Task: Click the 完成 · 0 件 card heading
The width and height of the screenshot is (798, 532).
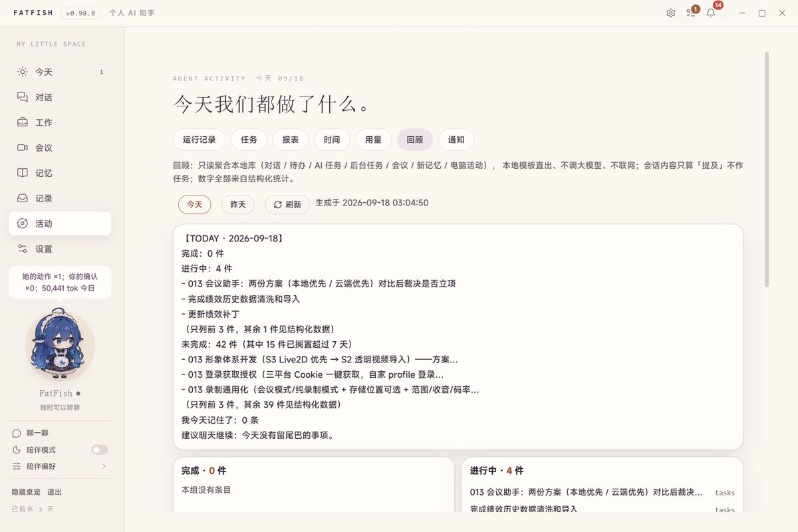Action: (203, 470)
